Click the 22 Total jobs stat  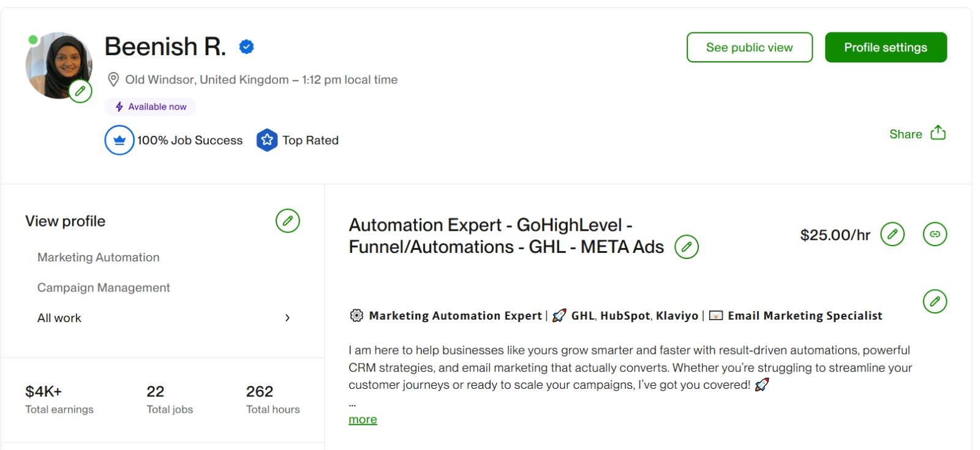(x=170, y=400)
